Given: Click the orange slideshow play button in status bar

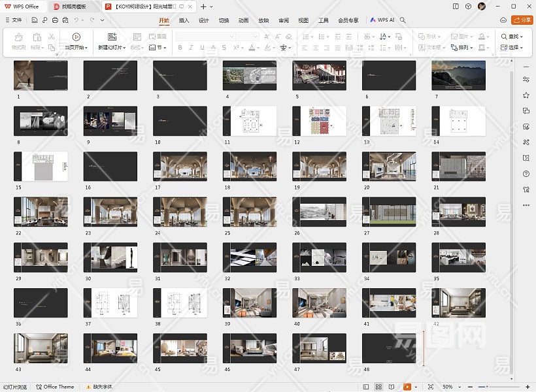Looking at the screenshot, I should click(407, 387).
